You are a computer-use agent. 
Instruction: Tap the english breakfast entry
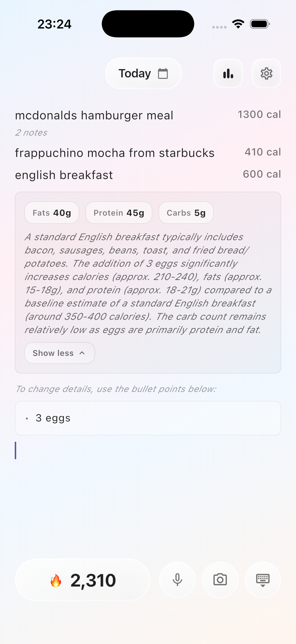point(64,175)
